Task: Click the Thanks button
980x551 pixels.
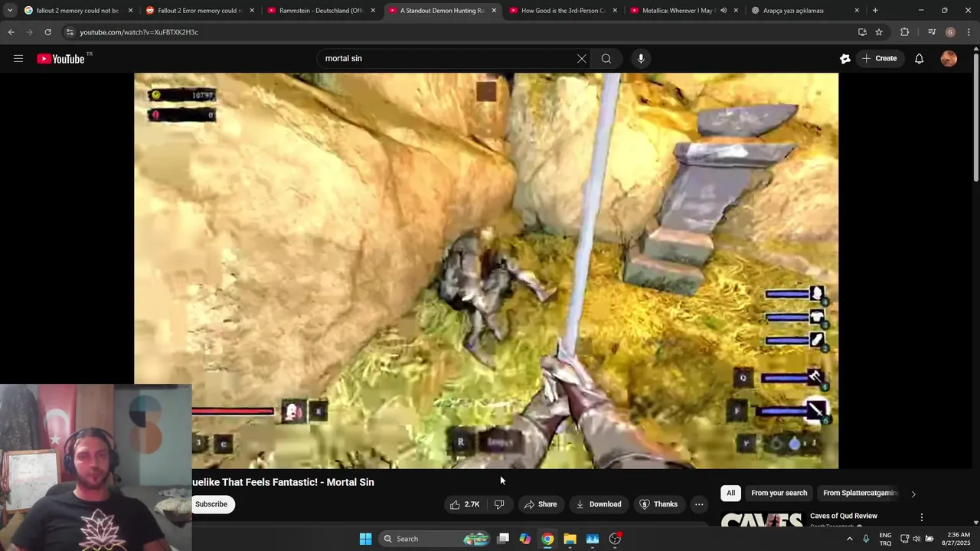Action: pos(658,504)
